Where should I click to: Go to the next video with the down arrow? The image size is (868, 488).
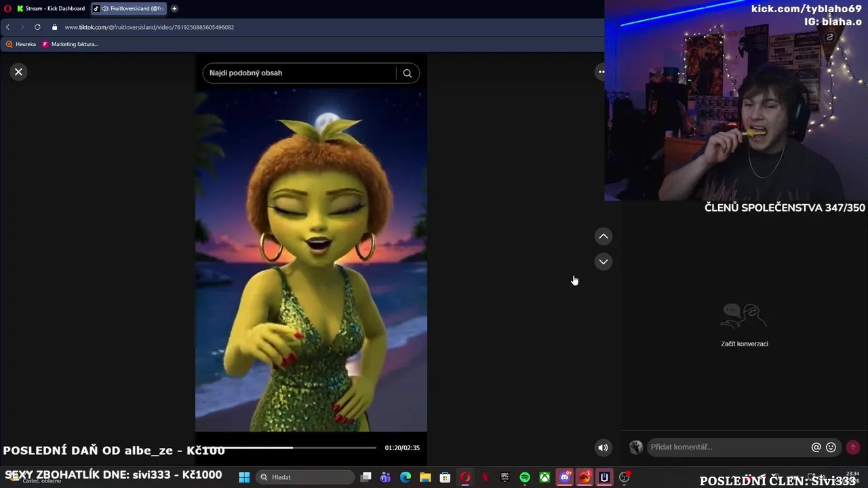click(x=603, y=262)
